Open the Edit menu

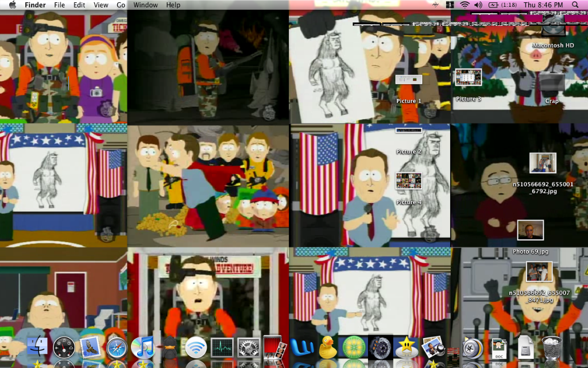pos(79,5)
